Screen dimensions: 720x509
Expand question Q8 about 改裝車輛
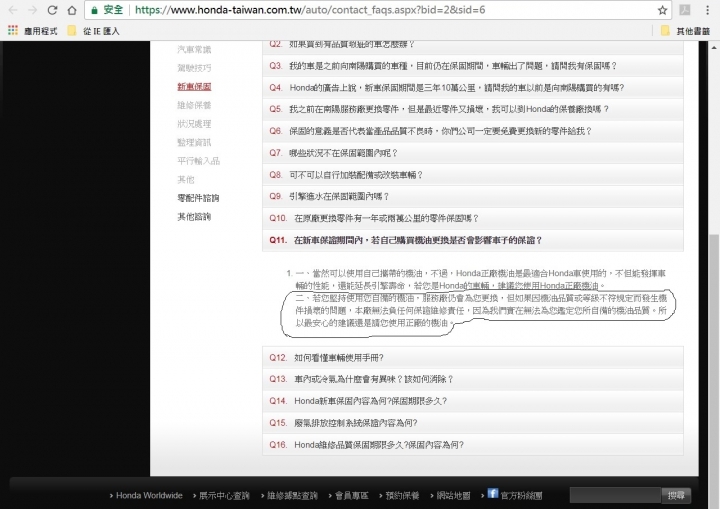pyautogui.click(x=472, y=175)
